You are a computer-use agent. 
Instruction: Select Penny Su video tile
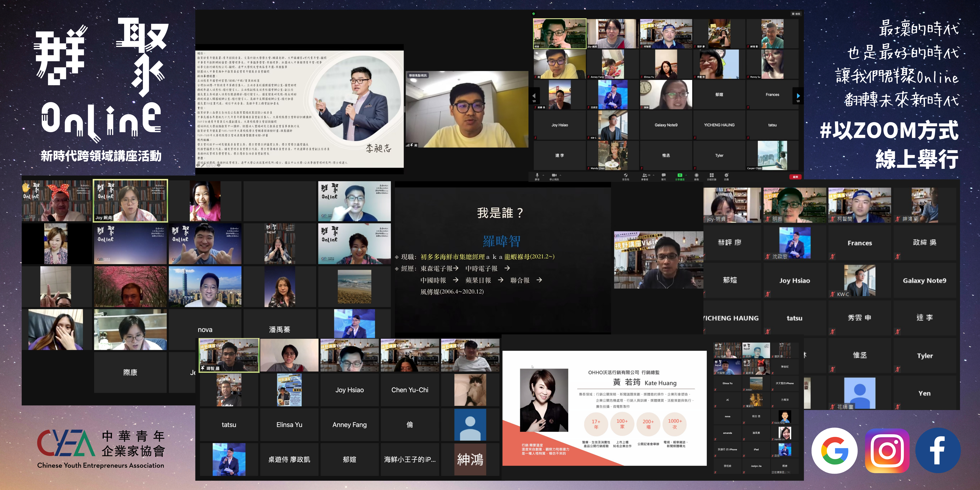pyautogui.click(x=772, y=64)
